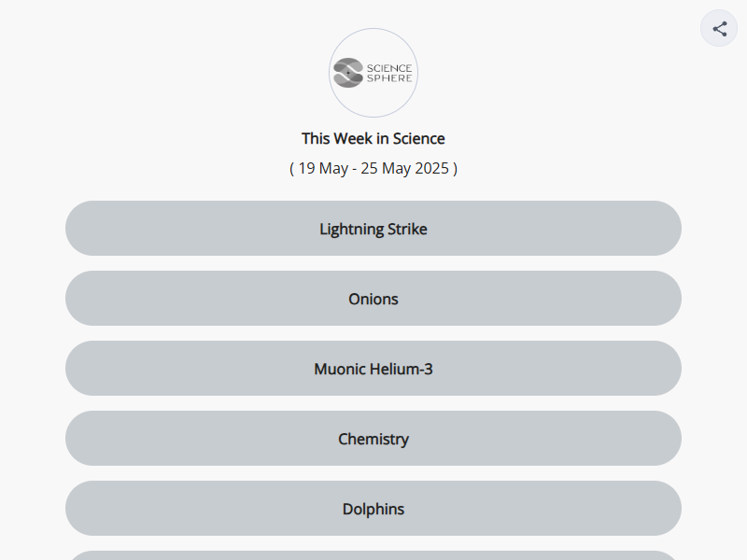This screenshot has height=560, width=747.
Task: Click the Dolphins button near the bottom
Action: click(x=373, y=509)
